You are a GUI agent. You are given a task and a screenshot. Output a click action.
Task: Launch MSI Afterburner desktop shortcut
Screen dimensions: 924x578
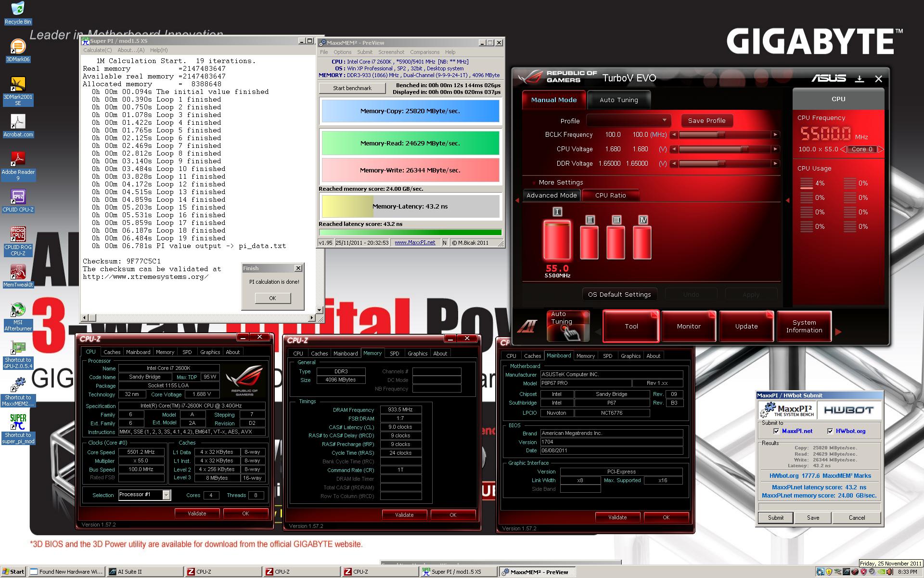pyautogui.click(x=18, y=316)
